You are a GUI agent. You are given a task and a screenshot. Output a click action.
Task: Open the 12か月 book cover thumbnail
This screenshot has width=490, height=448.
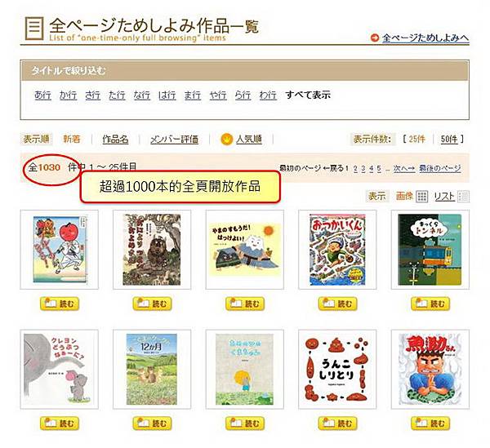(152, 370)
